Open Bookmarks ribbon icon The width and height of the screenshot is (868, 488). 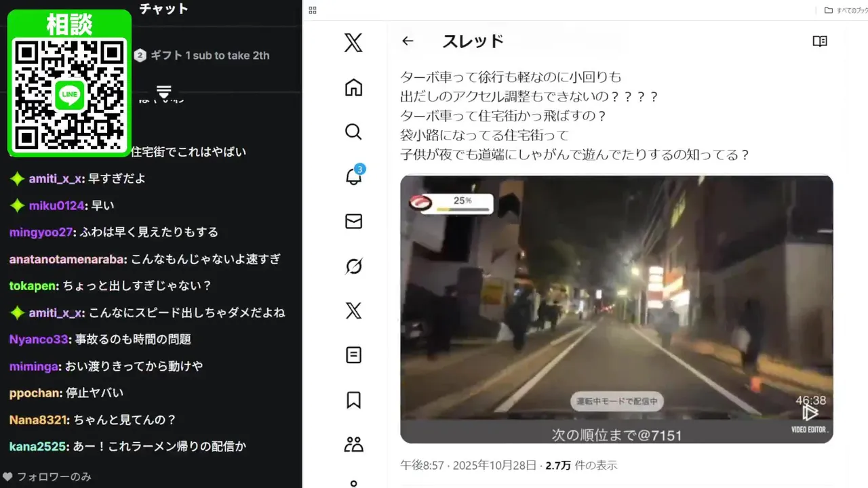click(353, 400)
